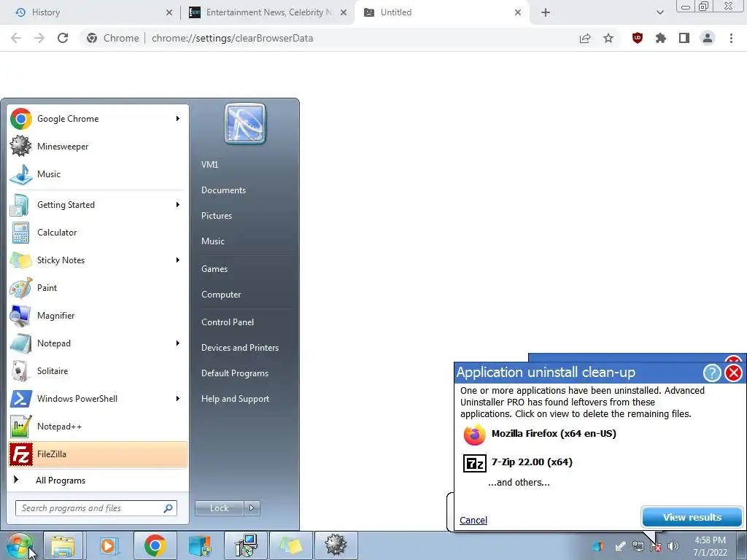
Task: Open Devices and Printers
Action: coord(239,348)
